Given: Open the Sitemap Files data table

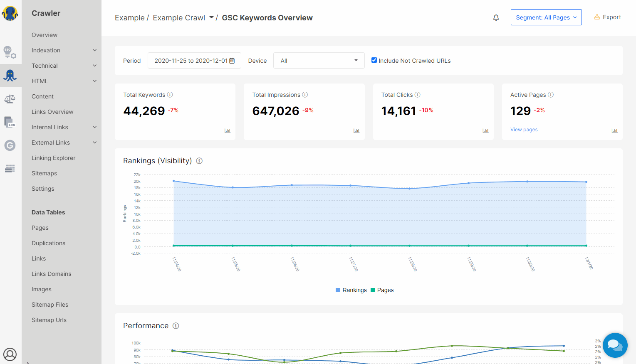Looking at the screenshot, I should tap(50, 305).
